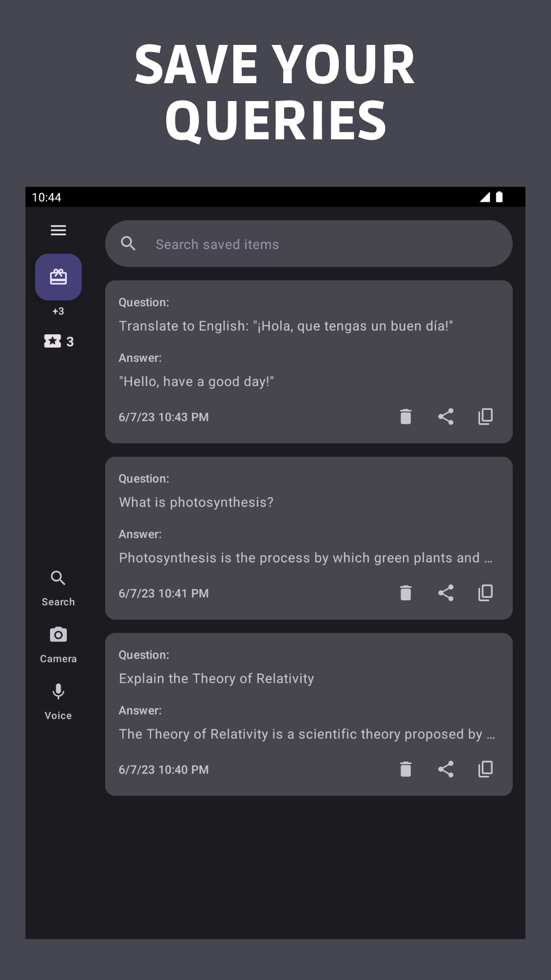The height and width of the screenshot is (980, 551).
Task: Switch to the Camera tab in sidebar
Action: (58, 645)
